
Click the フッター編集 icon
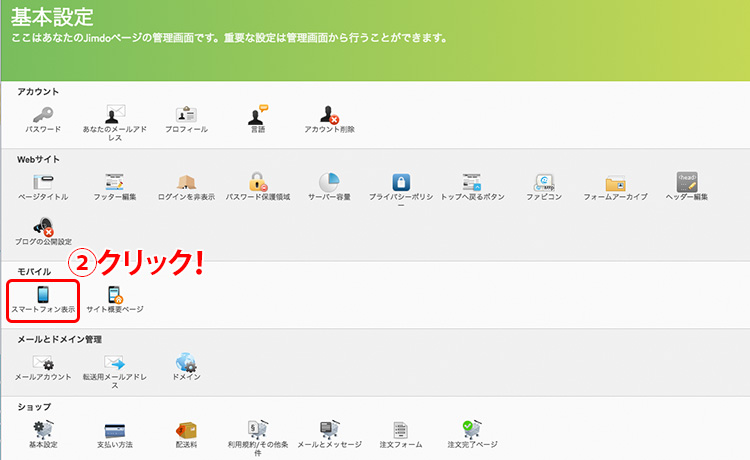115,182
